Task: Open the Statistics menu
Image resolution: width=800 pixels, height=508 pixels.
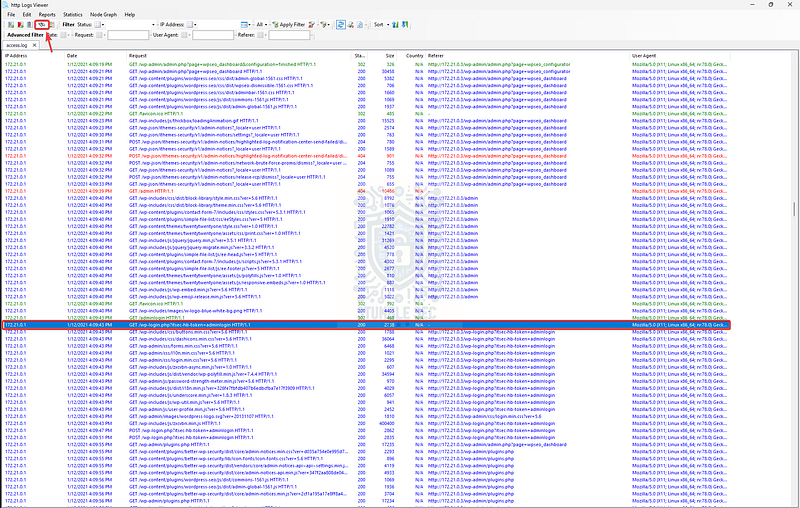Action: [72, 15]
